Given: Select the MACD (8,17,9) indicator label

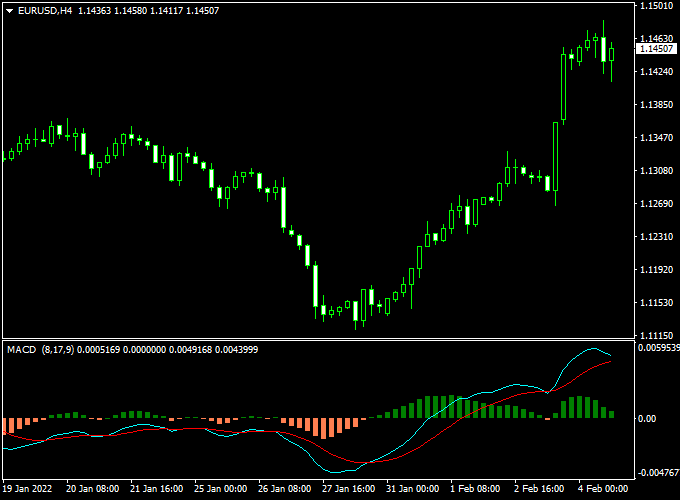Looking at the screenshot, I should coord(40,350).
